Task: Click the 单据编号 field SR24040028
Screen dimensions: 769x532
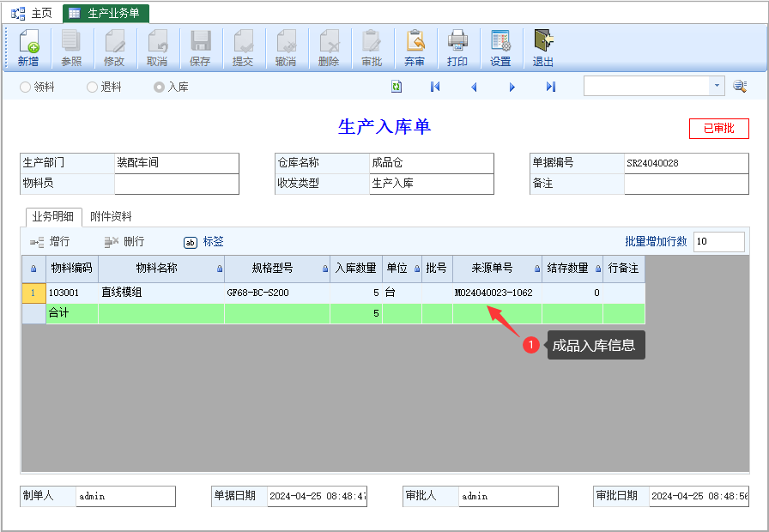Action: (687, 163)
